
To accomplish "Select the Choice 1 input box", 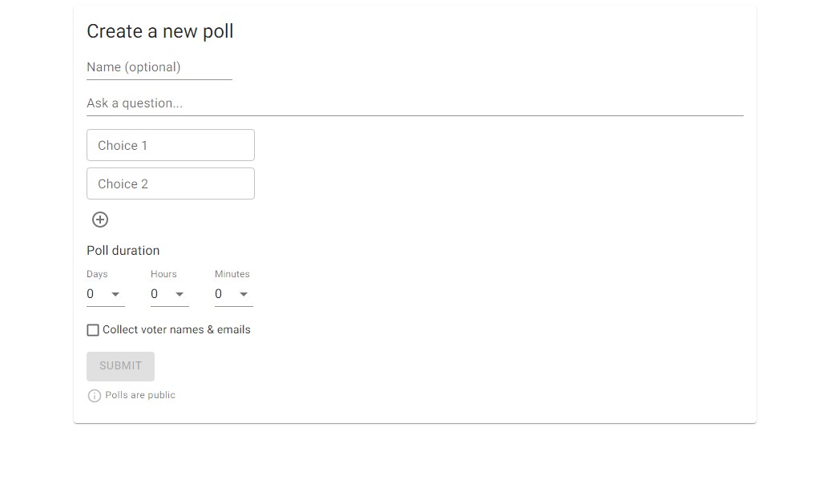I will pyautogui.click(x=170, y=146).
